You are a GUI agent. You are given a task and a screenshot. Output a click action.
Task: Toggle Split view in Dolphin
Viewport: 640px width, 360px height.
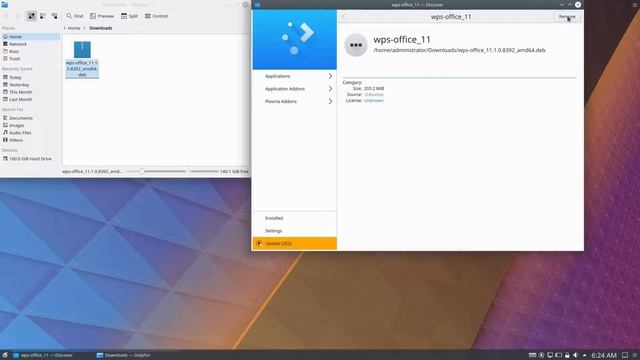[129, 16]
